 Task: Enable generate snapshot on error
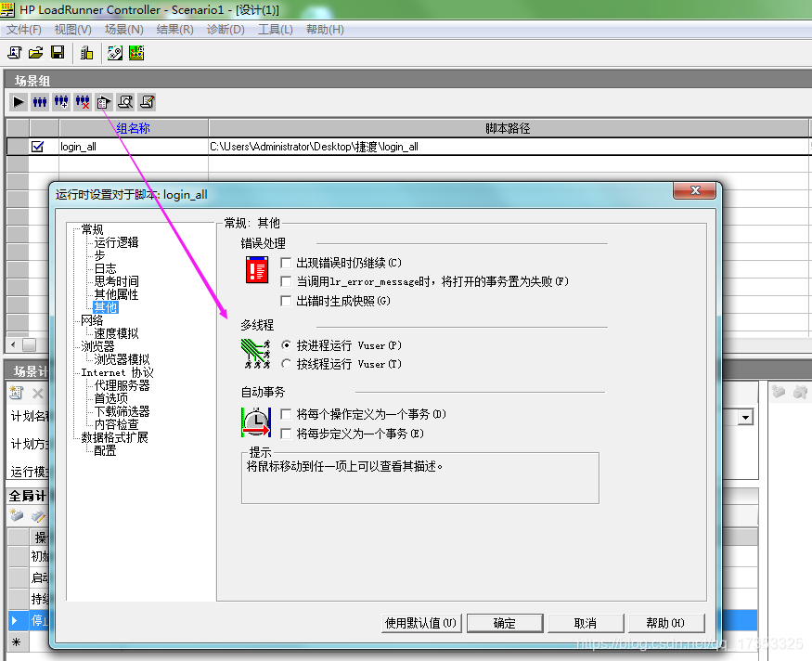point(285,301)
